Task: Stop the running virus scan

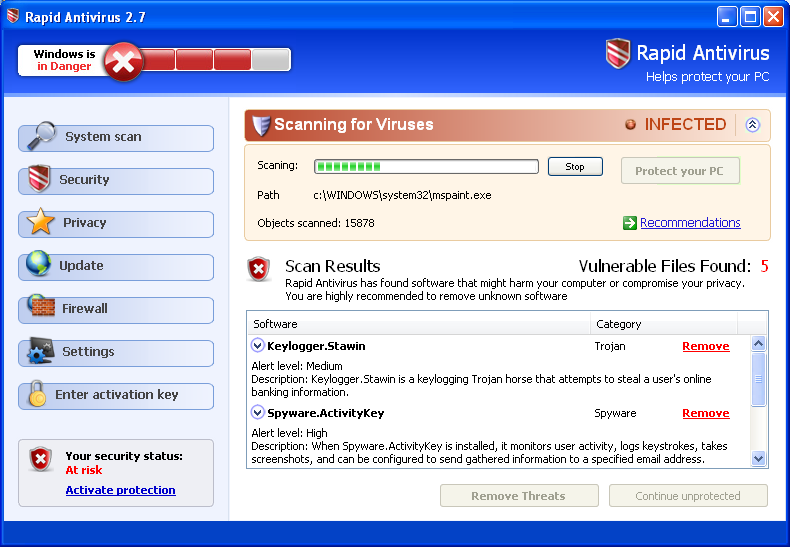Action: 575,167
